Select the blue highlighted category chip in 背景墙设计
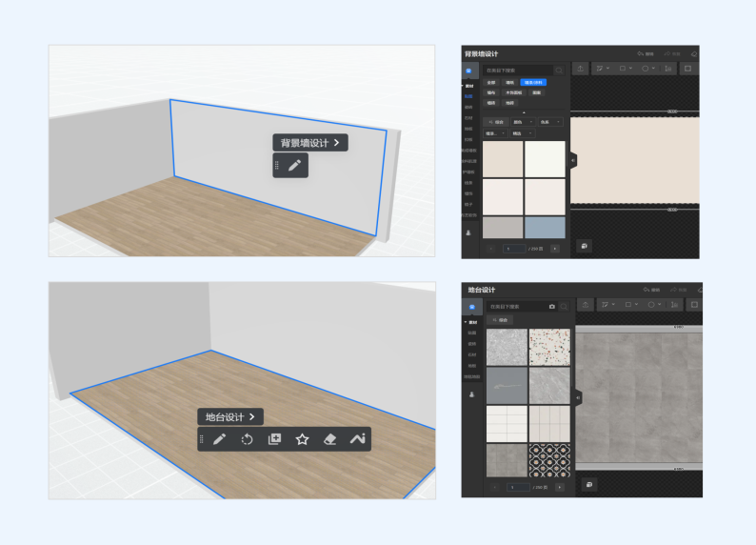 [x=533, y=83]
